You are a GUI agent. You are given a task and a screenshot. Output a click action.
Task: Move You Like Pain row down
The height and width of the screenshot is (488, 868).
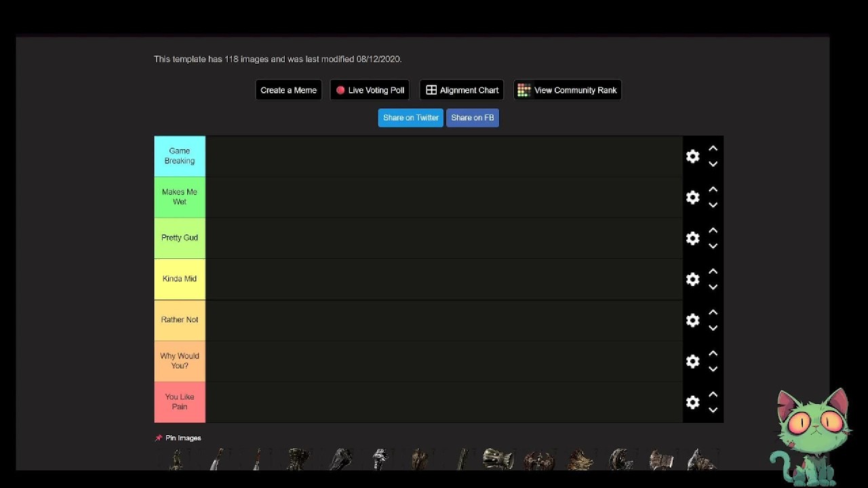[713, 410]
